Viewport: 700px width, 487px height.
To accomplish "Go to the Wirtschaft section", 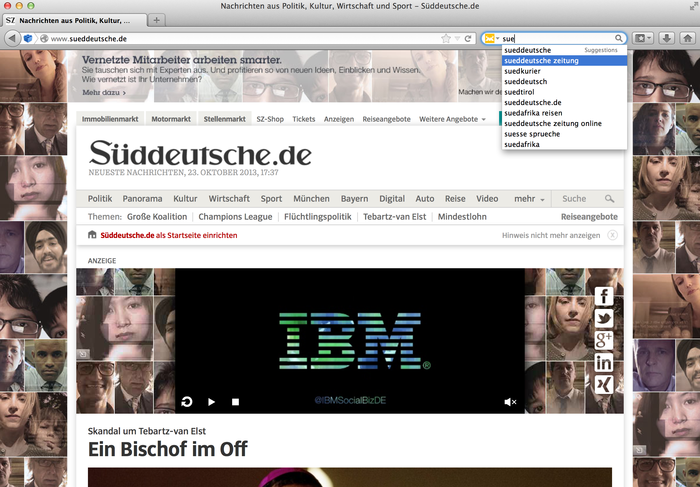I will coord(229,199).
